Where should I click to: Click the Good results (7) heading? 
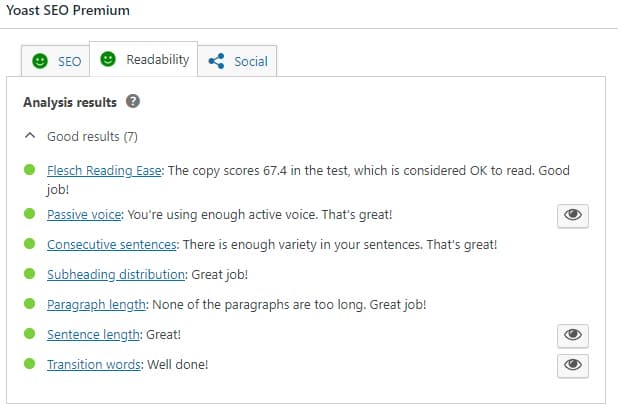pos(92,137)
